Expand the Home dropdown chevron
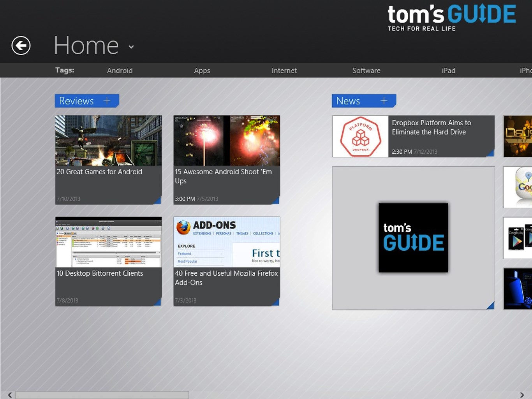532x399 pixels. tap(131, 47)
